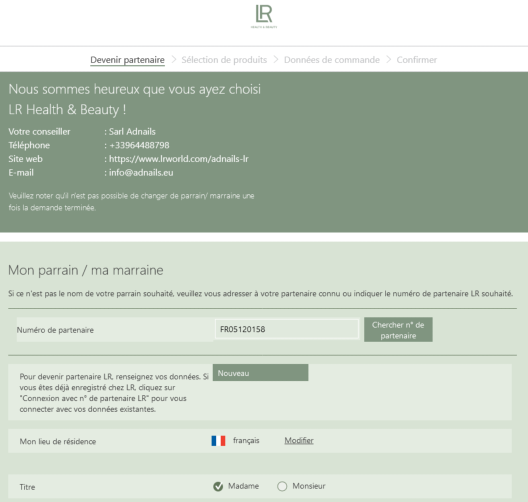This screenshot has width=528, height=502.
Task: Click the advisor name Sarl Adnails
Action: (x=132, y=132)
